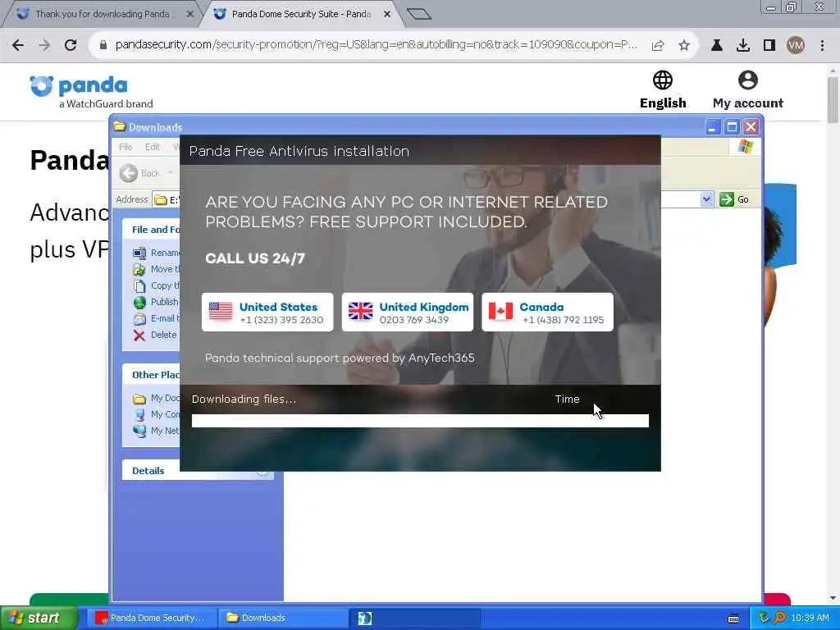This screenshot has height=630, width=840.
Task: Click the 'Downloading files...' status text
Action: click(x=244, y=399)
